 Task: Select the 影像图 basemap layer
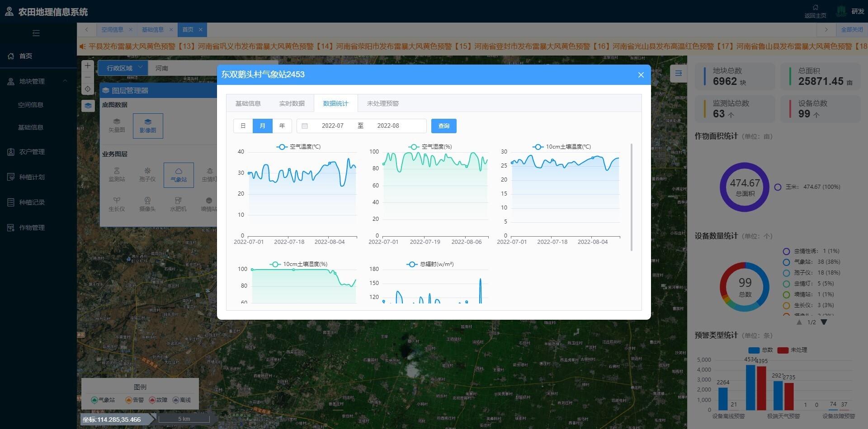[148, 126]
